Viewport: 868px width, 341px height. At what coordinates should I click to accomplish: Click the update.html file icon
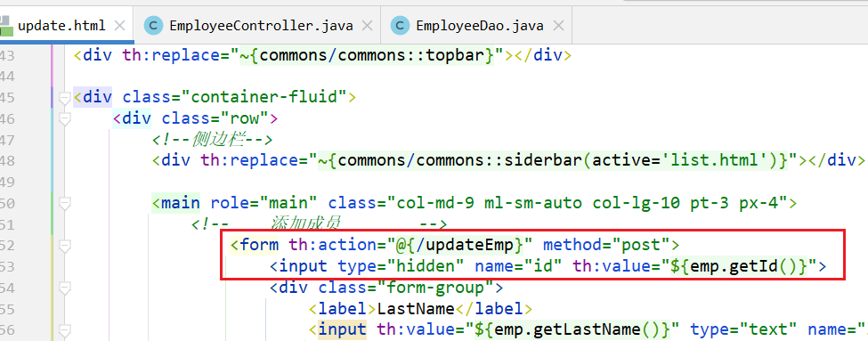[5, 26]
